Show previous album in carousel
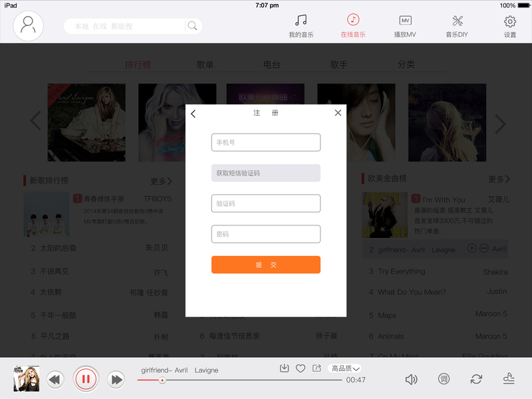Image resolution: width=532 pixels, height=399 pixels. (36, 121)
